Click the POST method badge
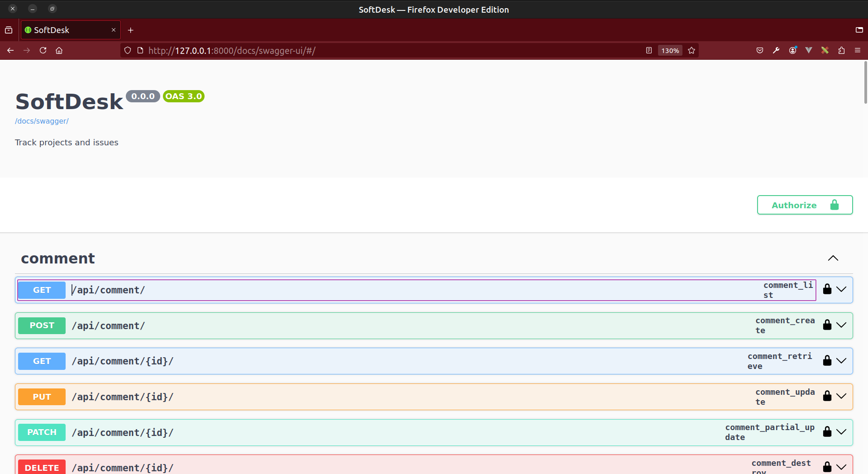Image resolution: width=868 pixels, height=474 pixels. pyautogui.click(x=42, y=326)
